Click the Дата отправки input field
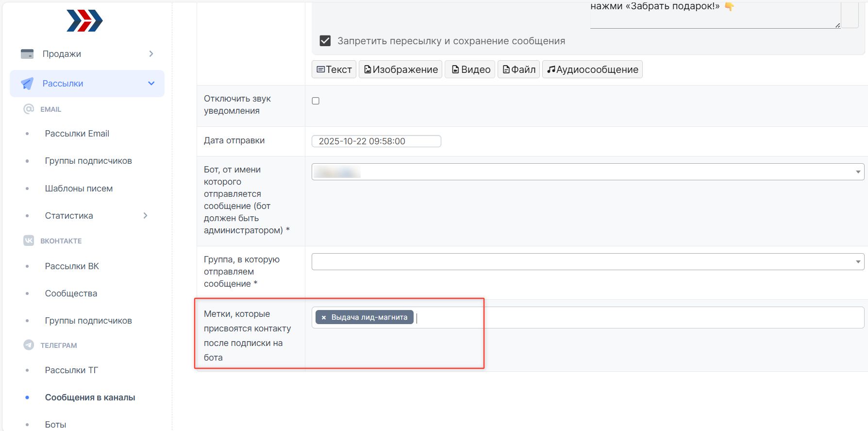This screenshot has width=868, height=431. click(x=376, y=141)
